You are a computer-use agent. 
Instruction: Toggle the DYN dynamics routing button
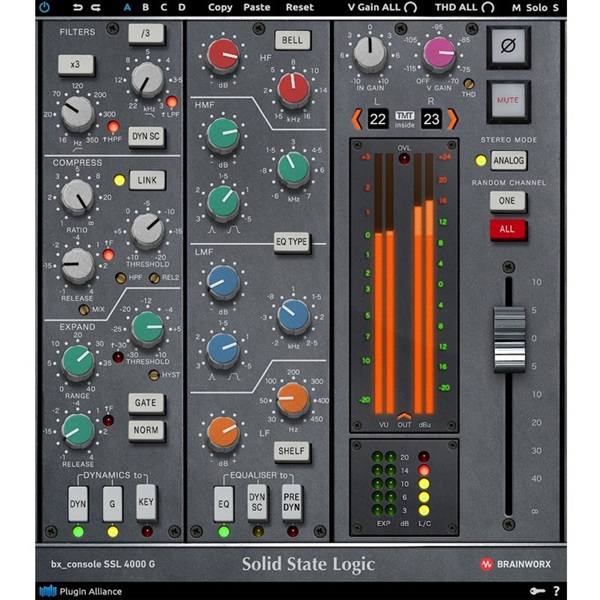pos(78,504)
